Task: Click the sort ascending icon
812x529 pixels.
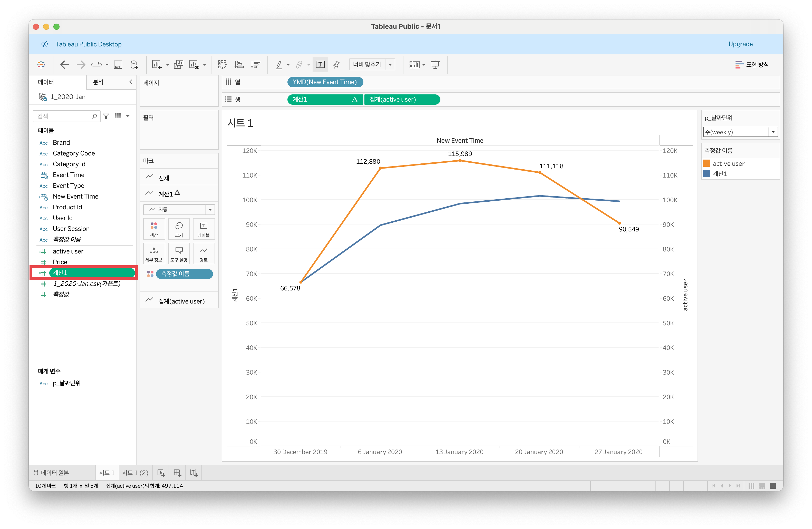Action: pyautogui.click(x=239, y=64)
